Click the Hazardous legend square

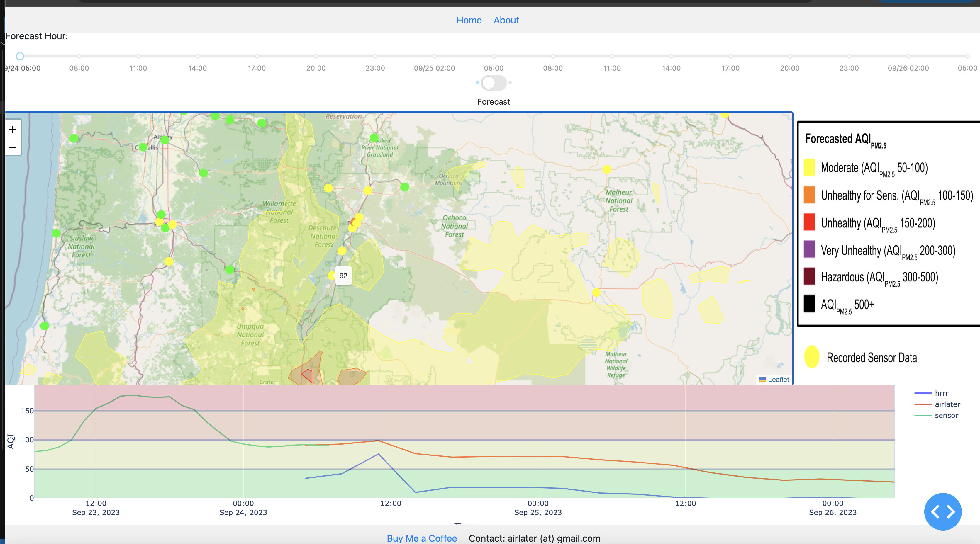(810, 276)
